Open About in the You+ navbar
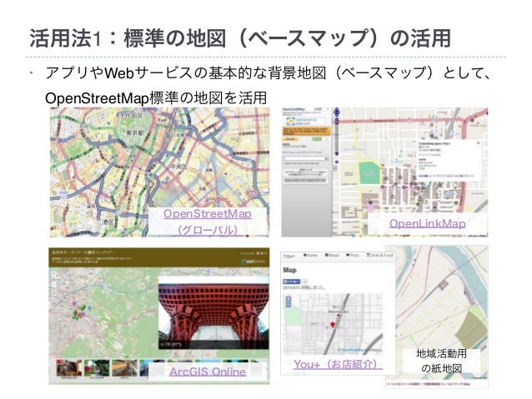Image resolution: width=532 pixels, height=399 pixels. pyautogui.click(x=332, y=255)
